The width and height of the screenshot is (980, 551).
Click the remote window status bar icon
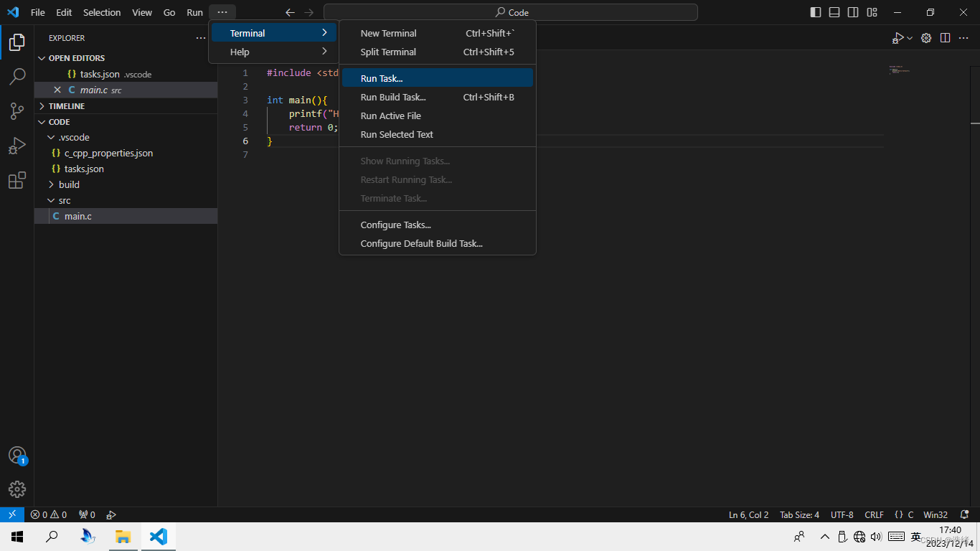click(x=12, y=514)
